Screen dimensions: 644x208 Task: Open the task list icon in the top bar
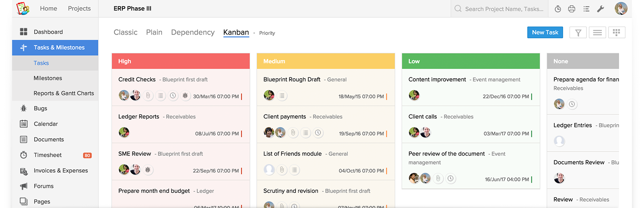pyautogui.click(x=586, y=9)
